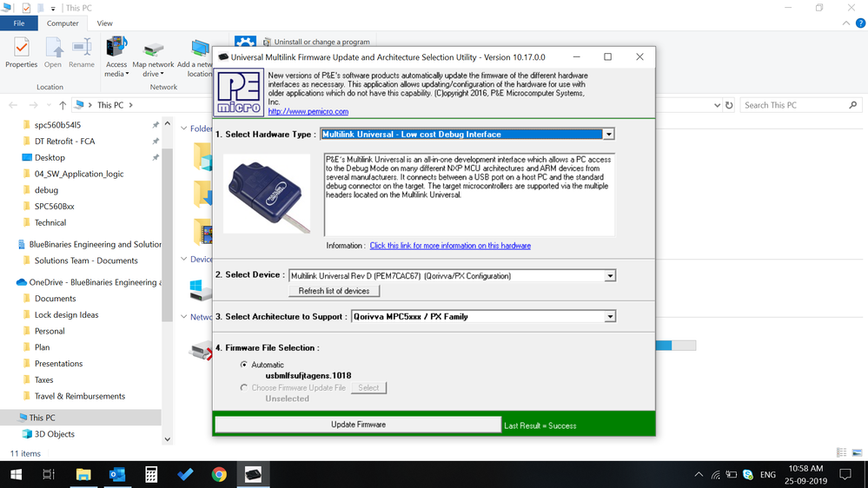Go back in File Explorer navigation
This screenshot has height=488, width=868.
pos(13,105)
